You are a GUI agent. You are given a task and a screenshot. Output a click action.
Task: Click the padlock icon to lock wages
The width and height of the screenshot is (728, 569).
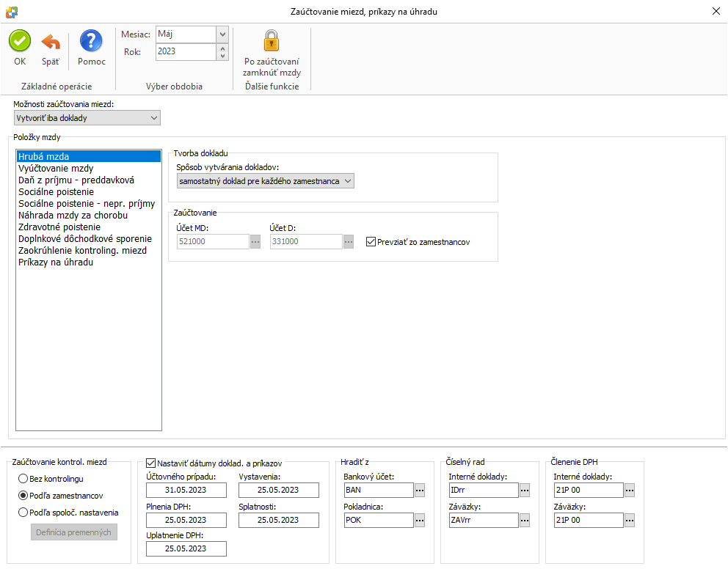pyautogui.click(x=272, y=41)
